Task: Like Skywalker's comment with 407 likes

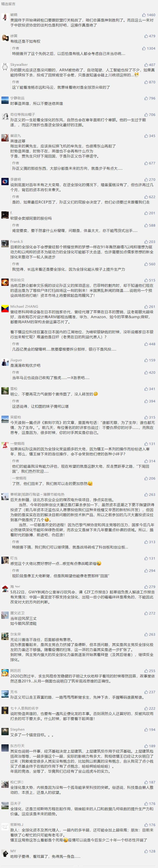Action: [x=150, y=65]
